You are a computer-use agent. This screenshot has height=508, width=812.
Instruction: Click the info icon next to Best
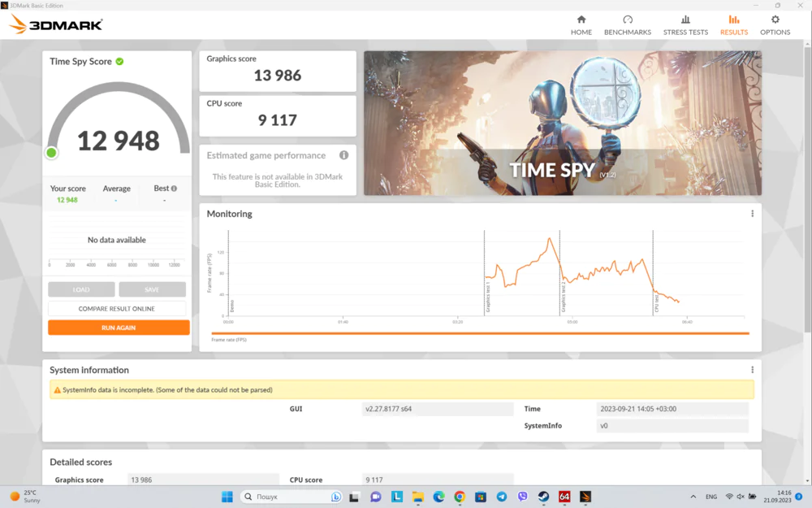(174, 189)
